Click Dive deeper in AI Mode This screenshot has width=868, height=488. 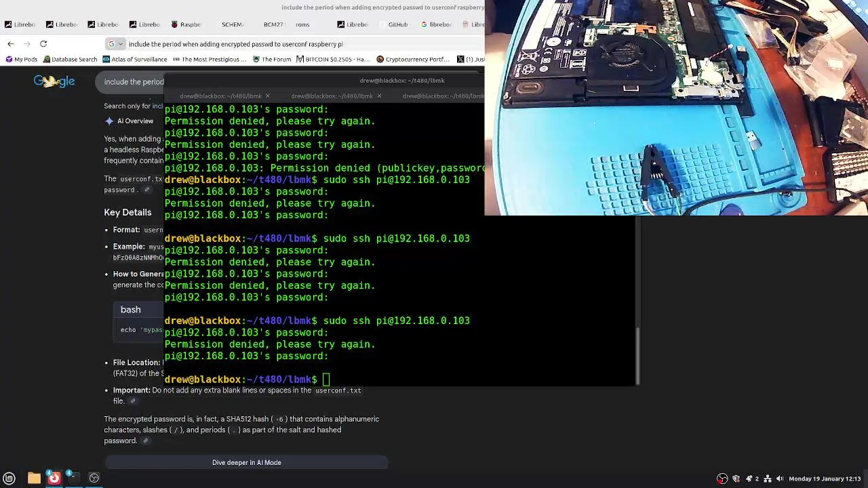[x=246, y=462]
